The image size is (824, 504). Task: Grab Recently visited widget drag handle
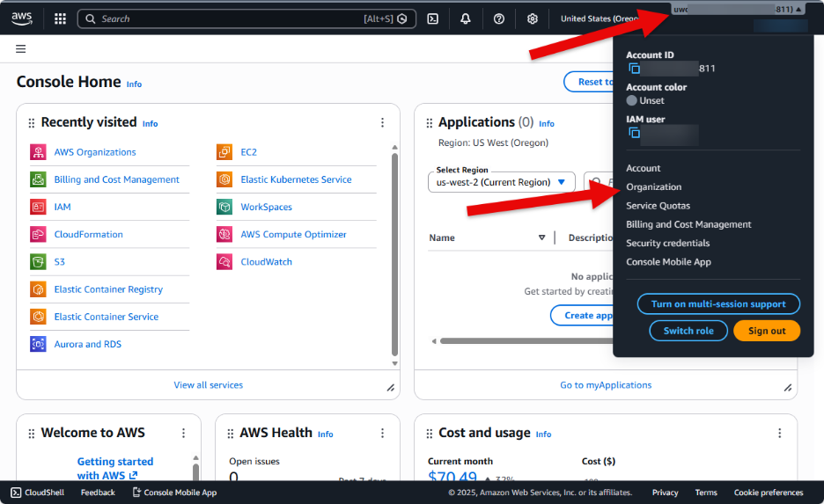tap(32, 123)
